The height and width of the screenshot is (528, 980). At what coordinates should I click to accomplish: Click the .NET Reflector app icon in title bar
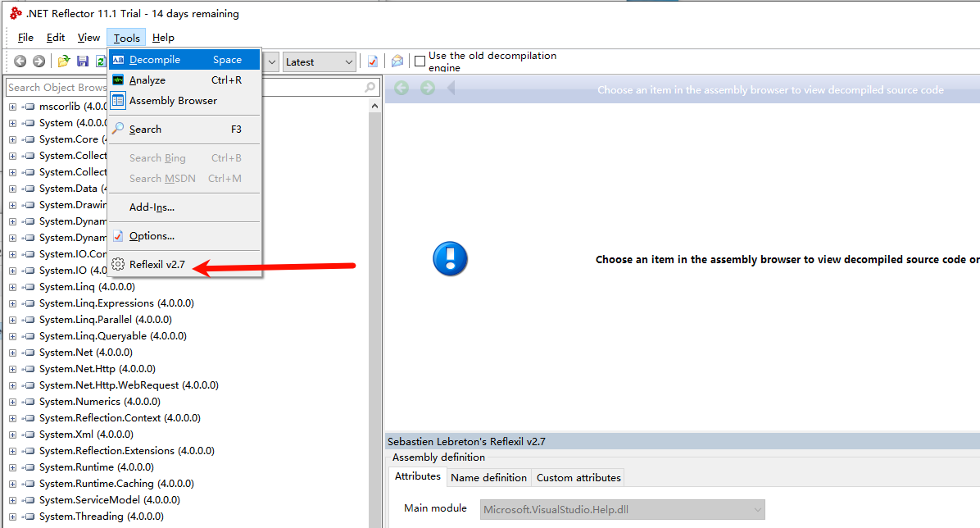[x=16, y=13]
